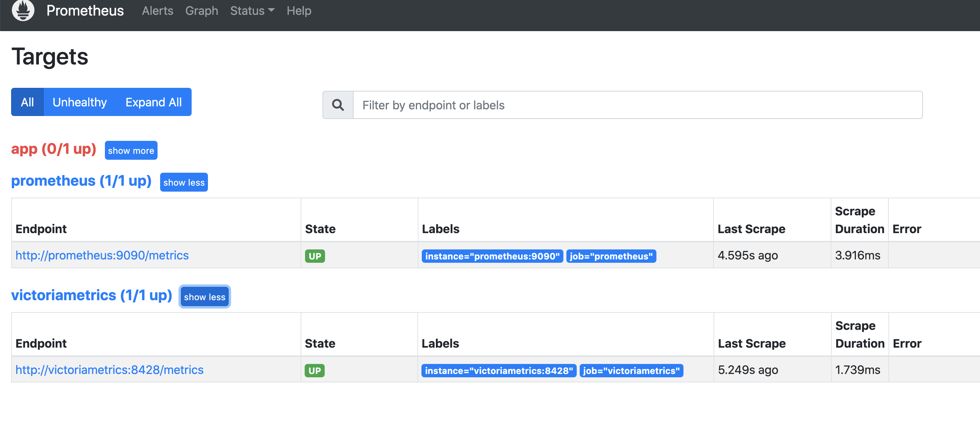980x444 pixels.
Task: Click the magnifier search icon
Action: point(338,105)
